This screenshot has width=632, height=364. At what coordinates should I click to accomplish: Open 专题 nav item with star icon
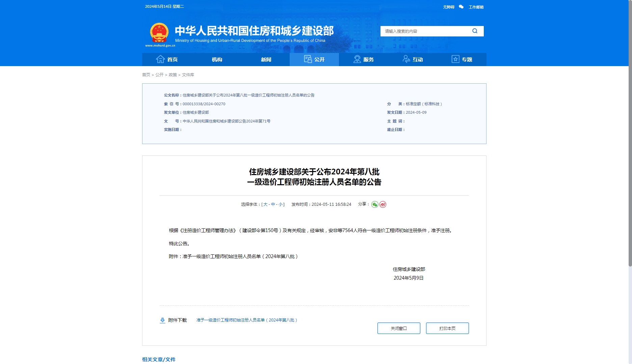point(462,59)
